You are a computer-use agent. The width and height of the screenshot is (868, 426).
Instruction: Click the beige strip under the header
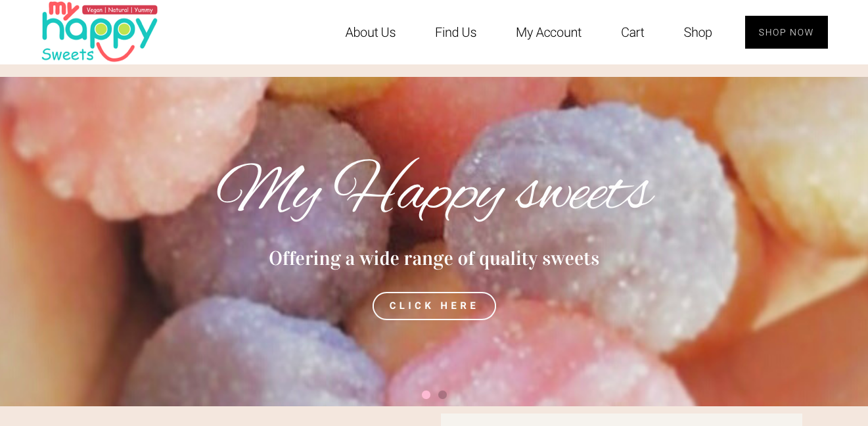click(x=434, y=70)
